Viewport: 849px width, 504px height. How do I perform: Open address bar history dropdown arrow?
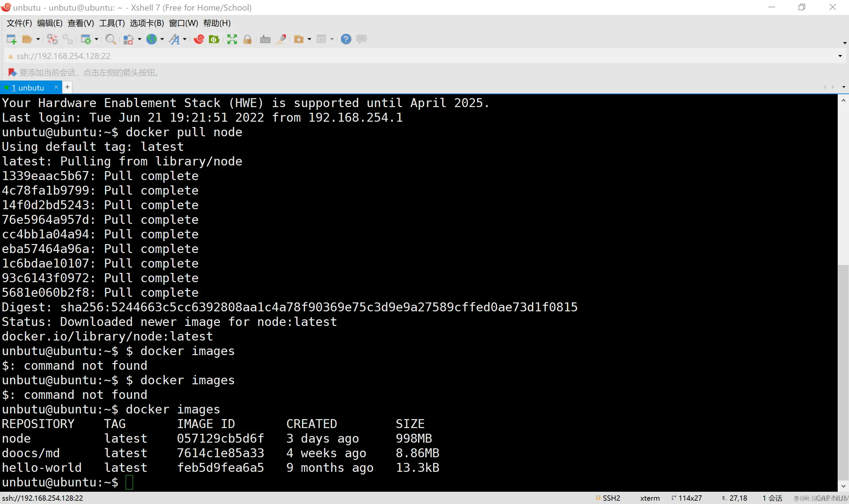coord(840,56)
